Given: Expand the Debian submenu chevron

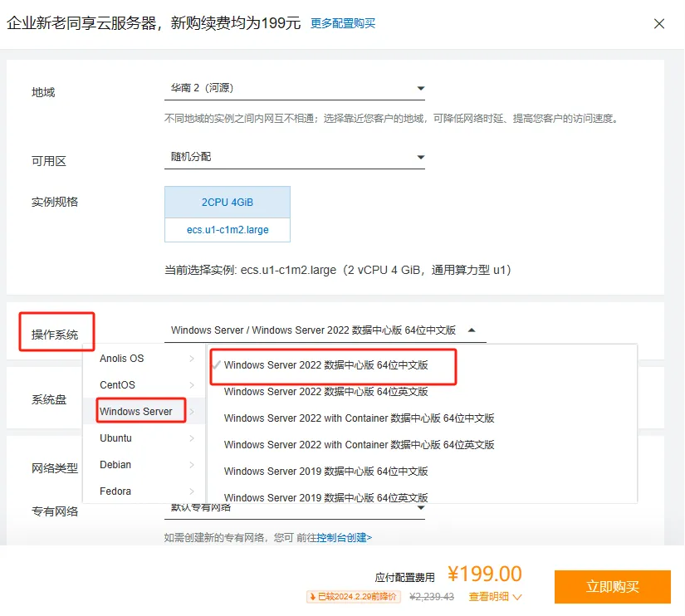Looking at the screenshot, I should tap(192, 465).
